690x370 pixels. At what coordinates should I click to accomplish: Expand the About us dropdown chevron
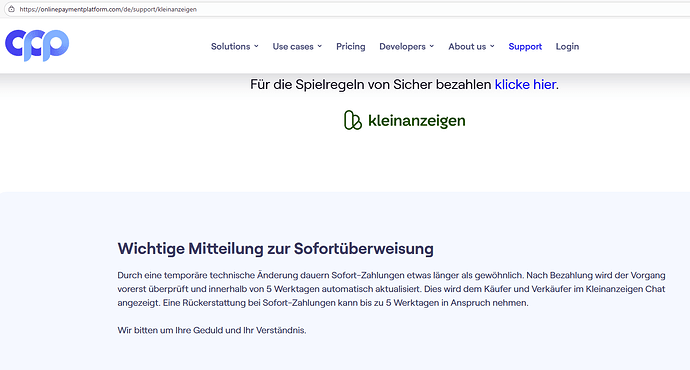point(492,46)
